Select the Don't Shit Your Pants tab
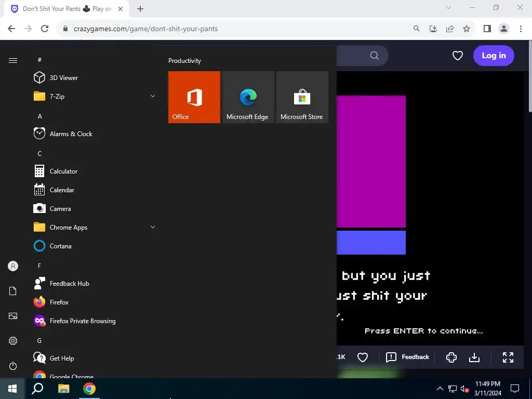 click(67, 9)
